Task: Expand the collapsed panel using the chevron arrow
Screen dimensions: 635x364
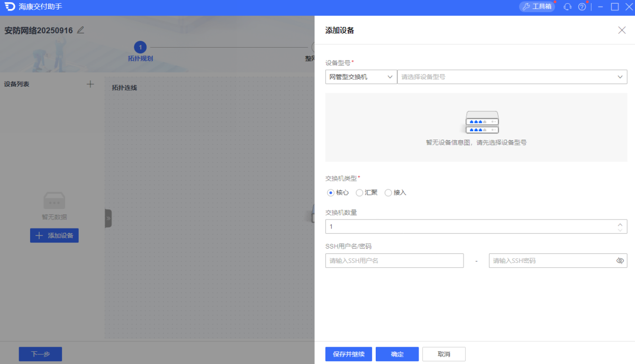Action: (x=108, y=218)
